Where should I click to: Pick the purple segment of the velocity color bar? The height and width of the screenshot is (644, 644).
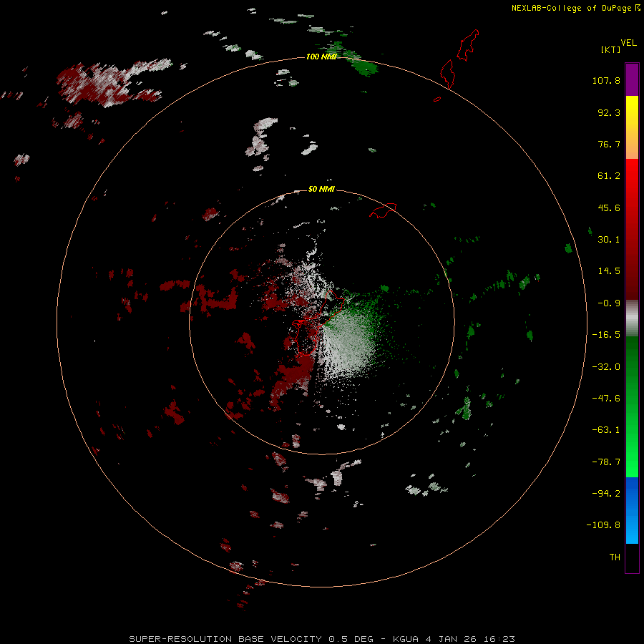[632, 79]
